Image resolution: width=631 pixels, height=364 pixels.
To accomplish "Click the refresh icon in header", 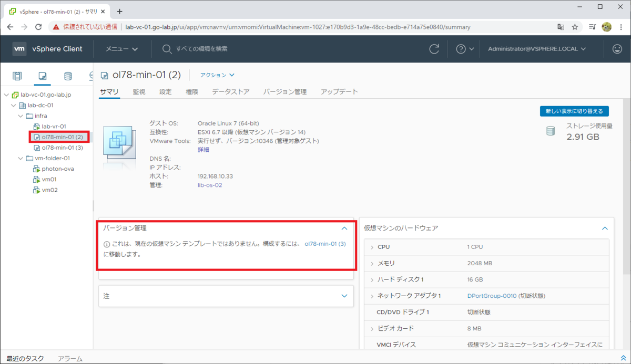I will point(434,49).
